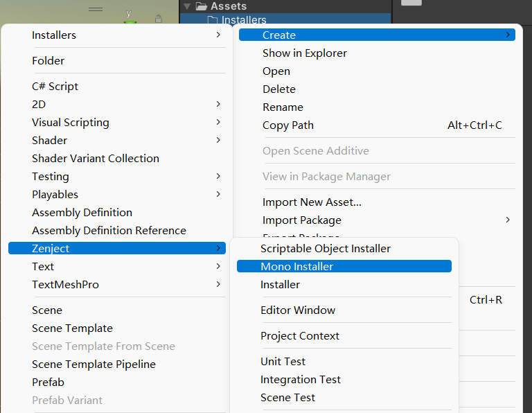Screen dimensions: 532x413
Task: Create a Zenject Editor Window
Action: 344,310
